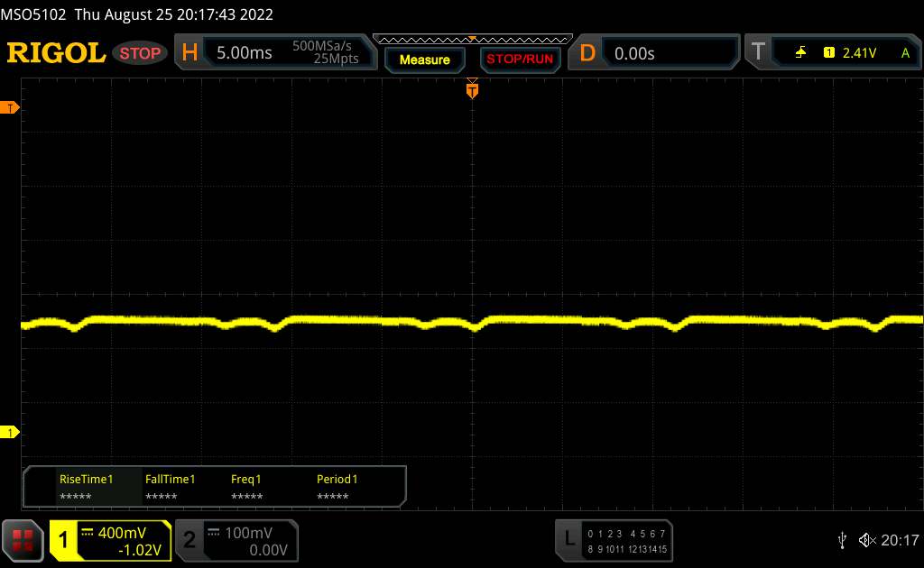Image resolution: width=924 pixels, height=568 pixels.
Task: Toggle channel 1 button
Action: click(x=63, y=540)
